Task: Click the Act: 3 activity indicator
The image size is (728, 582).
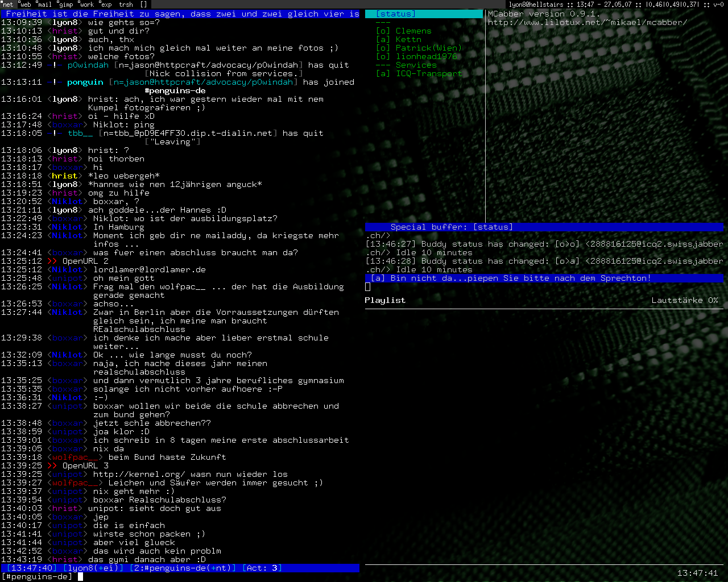Action: pos(262,568)
